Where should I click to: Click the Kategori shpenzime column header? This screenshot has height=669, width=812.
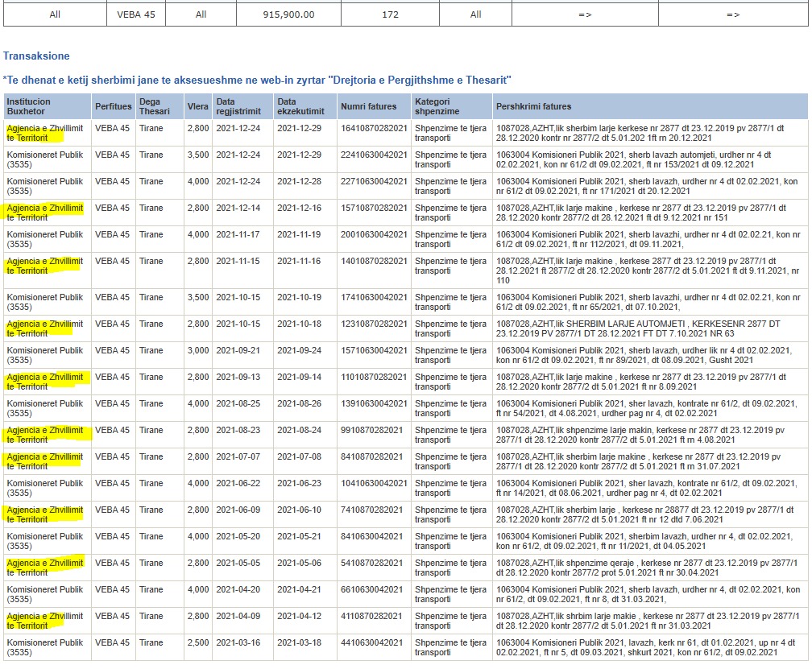click(x=437, y=106)
